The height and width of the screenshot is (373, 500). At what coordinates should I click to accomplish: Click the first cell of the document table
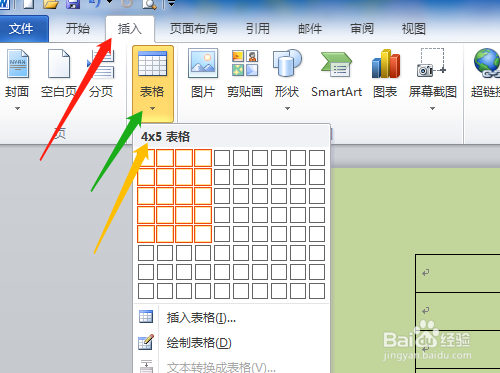pyautogui.click(x=458, y=273)
